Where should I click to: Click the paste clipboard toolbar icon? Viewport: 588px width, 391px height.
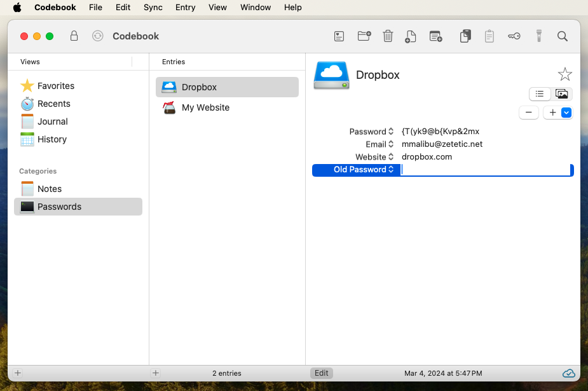click(489, 36)
